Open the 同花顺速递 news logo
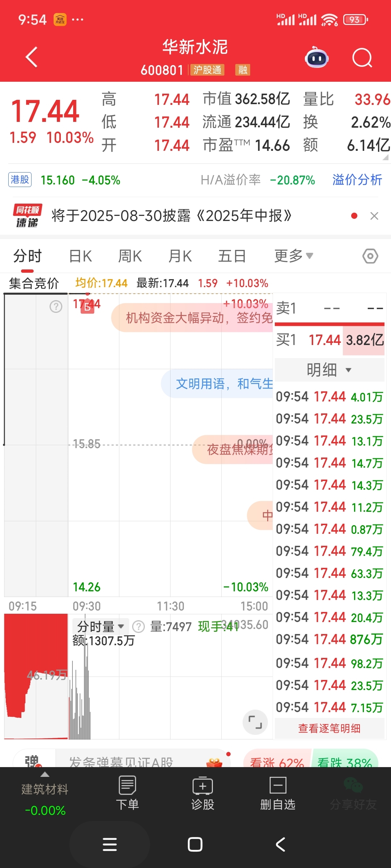Screen dimensions: 391x868 [28, 216]
